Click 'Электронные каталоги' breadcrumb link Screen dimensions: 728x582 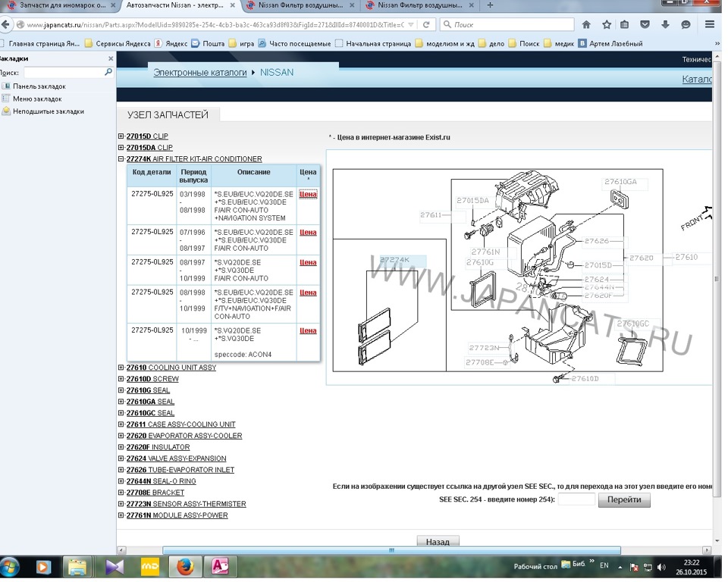pyautogui.click(x=200, y=73)
